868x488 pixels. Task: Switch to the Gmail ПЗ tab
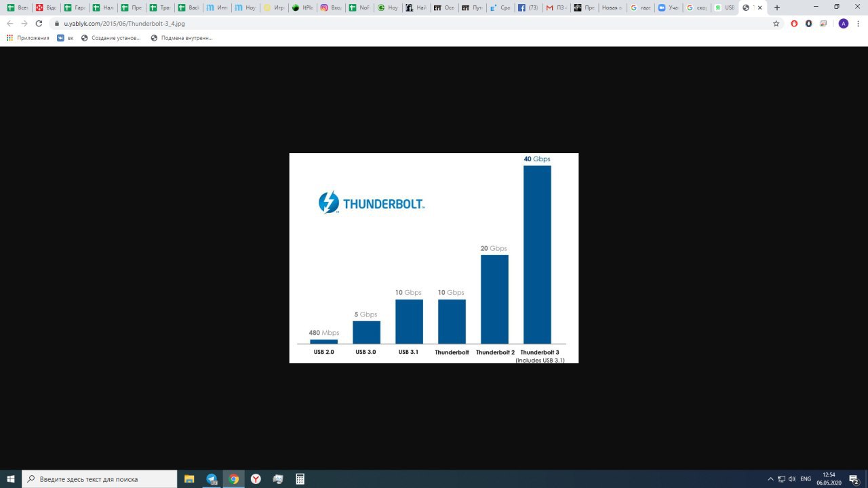pos(557,7)
